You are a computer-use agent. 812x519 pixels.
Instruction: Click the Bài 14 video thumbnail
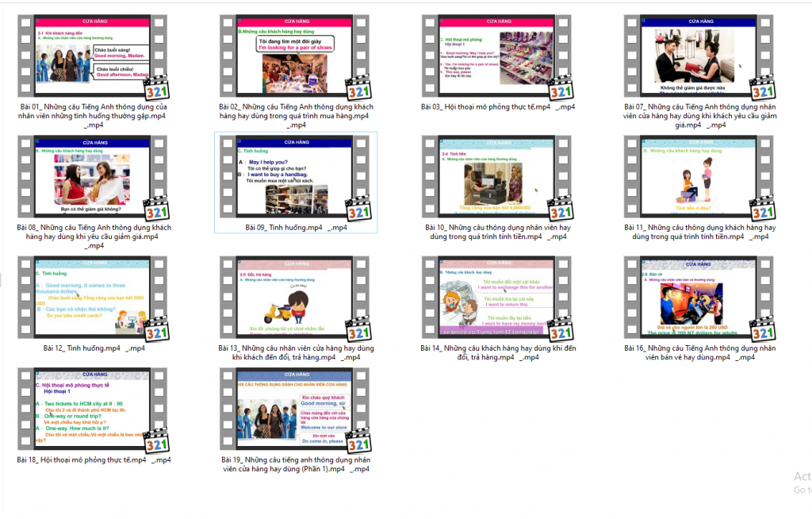pos(498,297)
